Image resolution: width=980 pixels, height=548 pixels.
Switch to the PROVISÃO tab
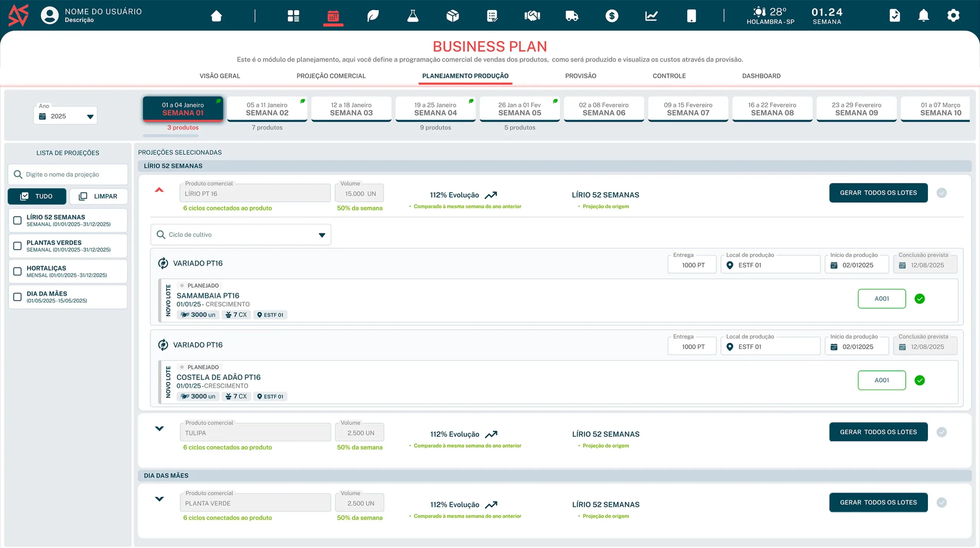pyautogui.click(x=580, y=76)
